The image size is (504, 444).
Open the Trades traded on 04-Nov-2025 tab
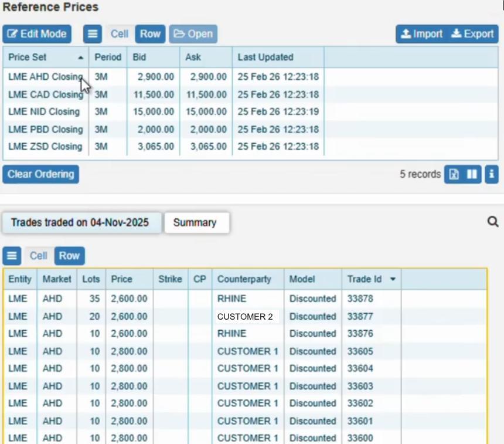(x=81, y=222)
